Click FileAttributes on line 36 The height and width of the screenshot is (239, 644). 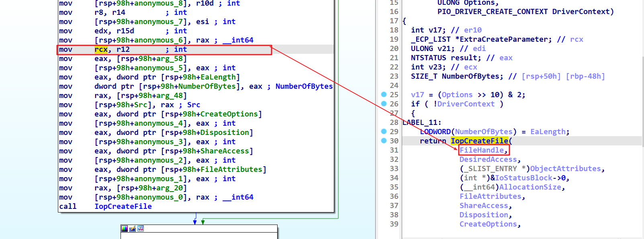pos(491,196)
